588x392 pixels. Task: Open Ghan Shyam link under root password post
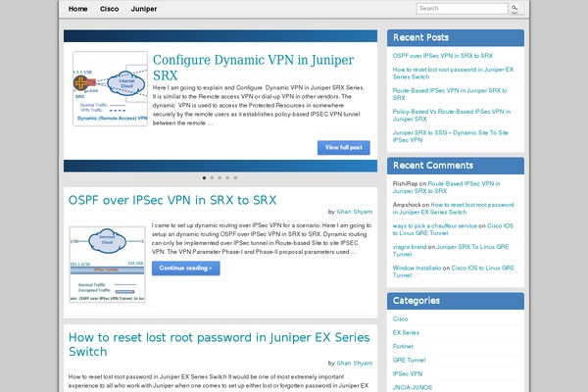click(x=355, y=364)
